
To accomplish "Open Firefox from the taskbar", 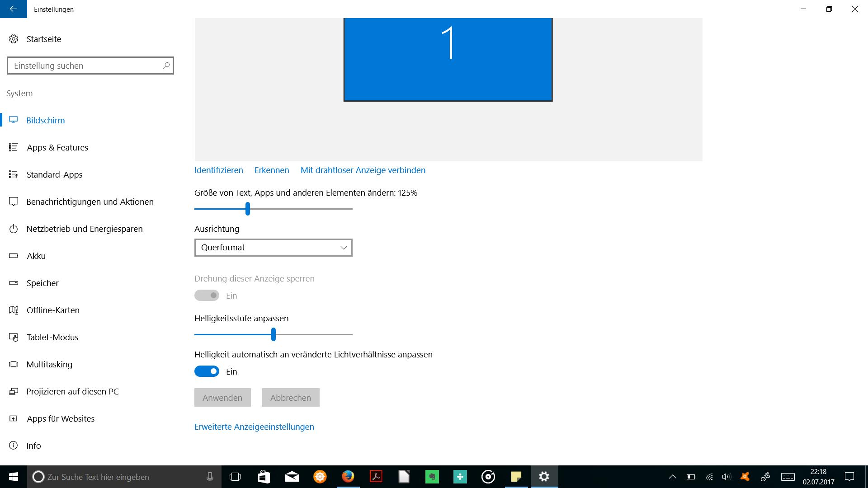I will 348,477.
